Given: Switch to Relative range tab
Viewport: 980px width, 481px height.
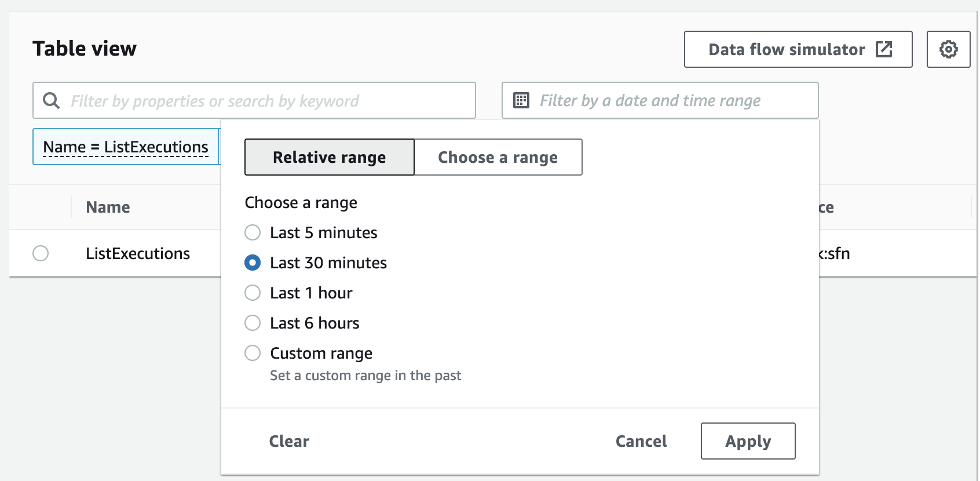Looking at the screenshot, I should coord(329,157).
